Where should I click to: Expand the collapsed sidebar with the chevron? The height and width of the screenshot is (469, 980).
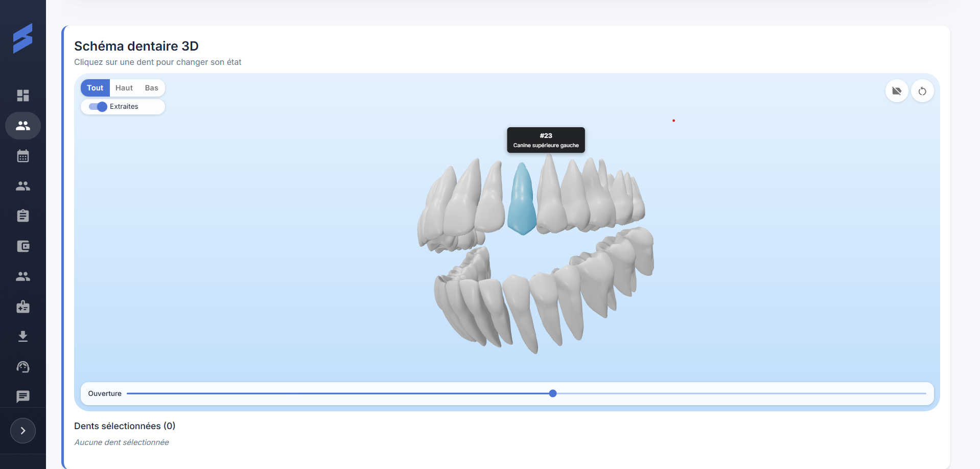pos(22,431)
